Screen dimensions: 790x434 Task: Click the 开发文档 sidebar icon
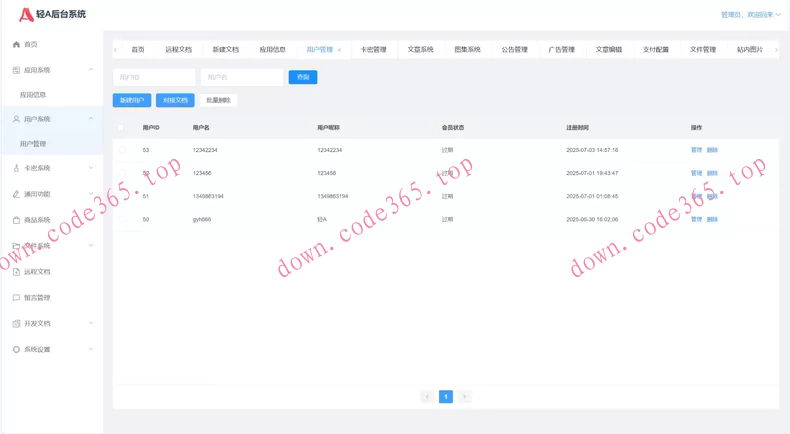pos(16,324)
